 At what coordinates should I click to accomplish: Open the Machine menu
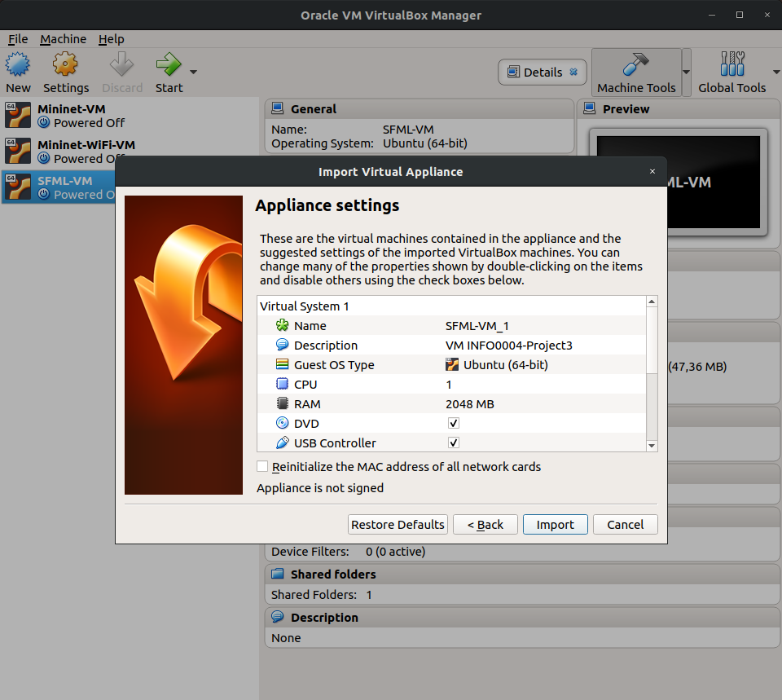click(x=63, y=39)
